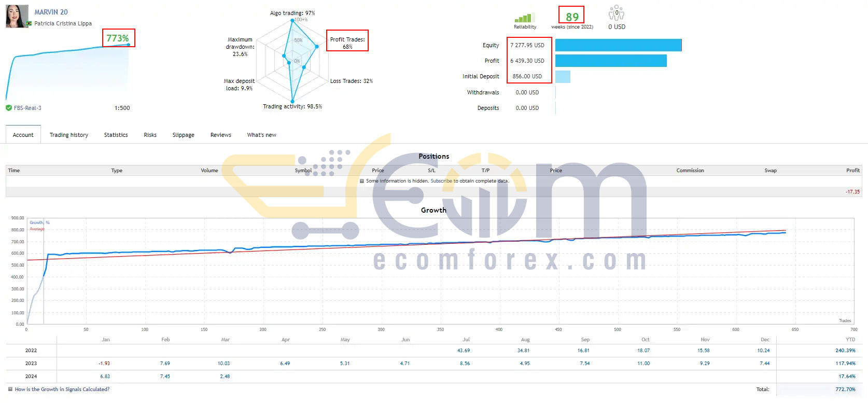Click the Commission column header
Image resolution: width=868 pixels, height=403 pixels.
tap(690, 171)
